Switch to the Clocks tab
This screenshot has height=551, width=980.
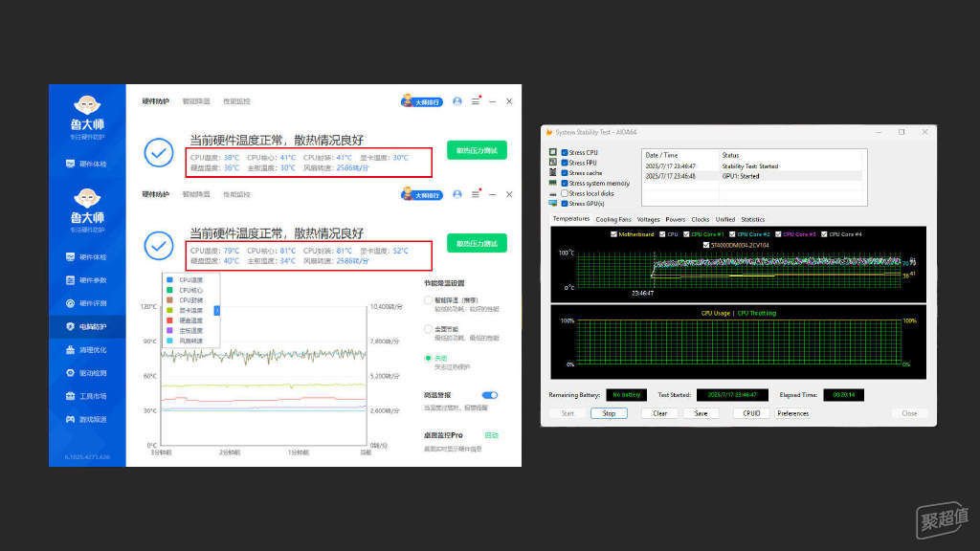pos(700,219)
